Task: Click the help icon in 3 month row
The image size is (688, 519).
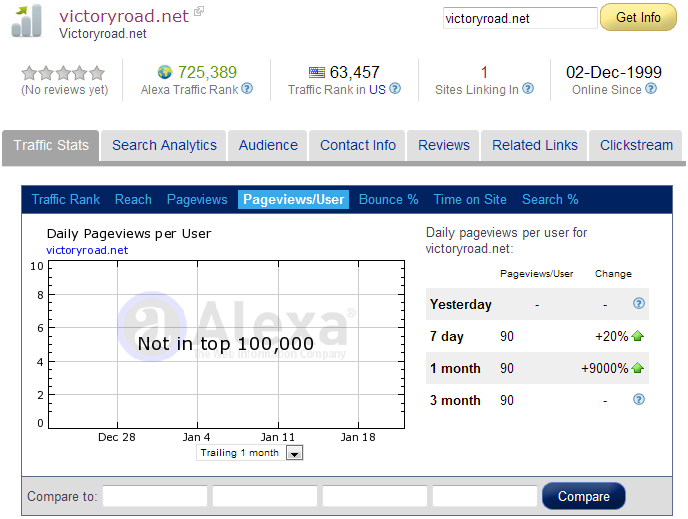Action: [639, 400]
